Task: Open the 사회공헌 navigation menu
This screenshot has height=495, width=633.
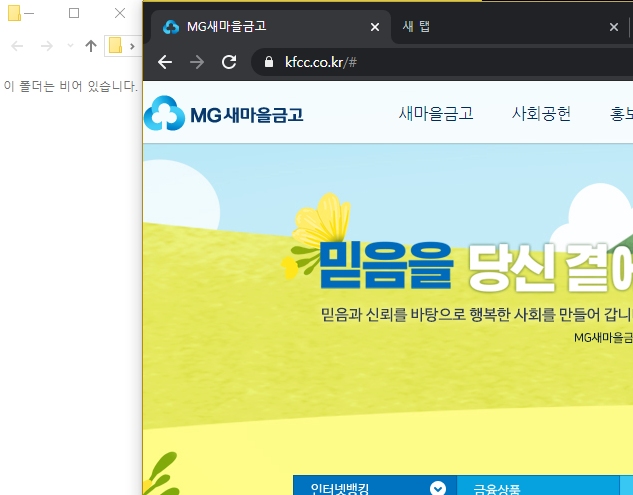Action: coord(541,113)
